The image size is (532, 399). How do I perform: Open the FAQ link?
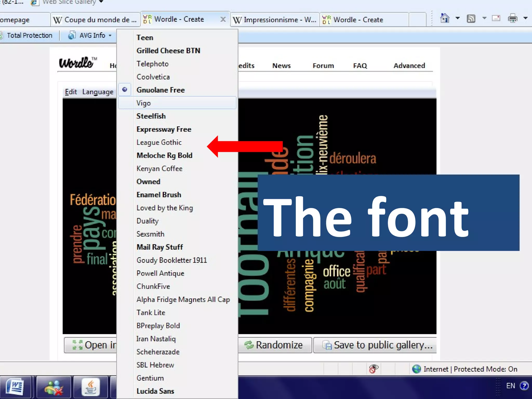(360, 66)
